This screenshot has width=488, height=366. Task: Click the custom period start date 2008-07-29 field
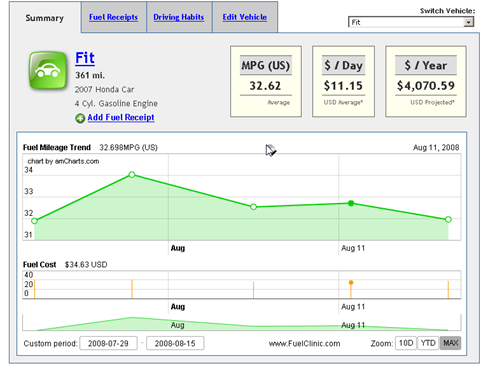click(108, 343)
